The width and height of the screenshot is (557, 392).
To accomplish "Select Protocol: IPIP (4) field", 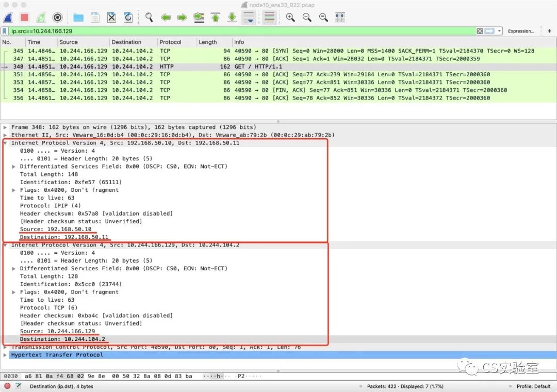I will tap(50, 205).
